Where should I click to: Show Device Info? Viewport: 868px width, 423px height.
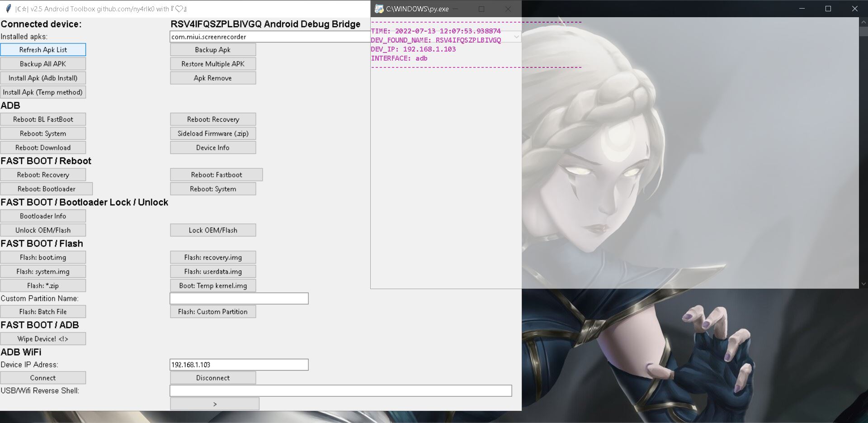click(x=213, y=147)
